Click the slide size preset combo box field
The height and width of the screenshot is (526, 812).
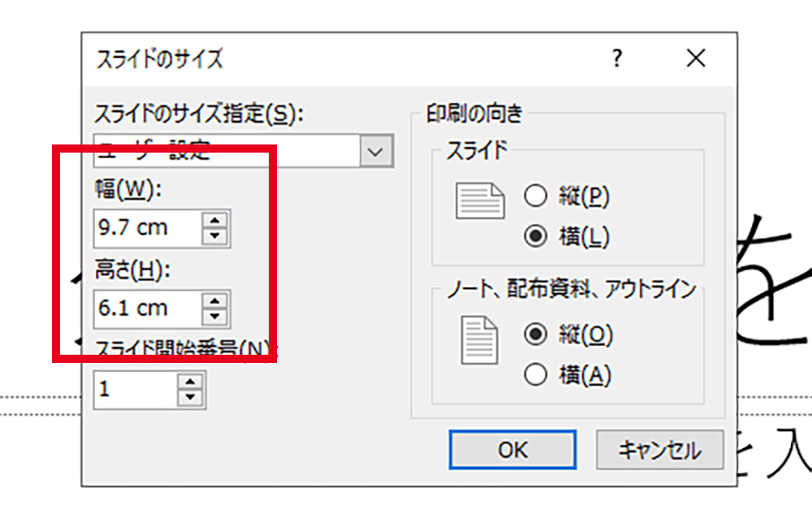[x=227, y=152]
